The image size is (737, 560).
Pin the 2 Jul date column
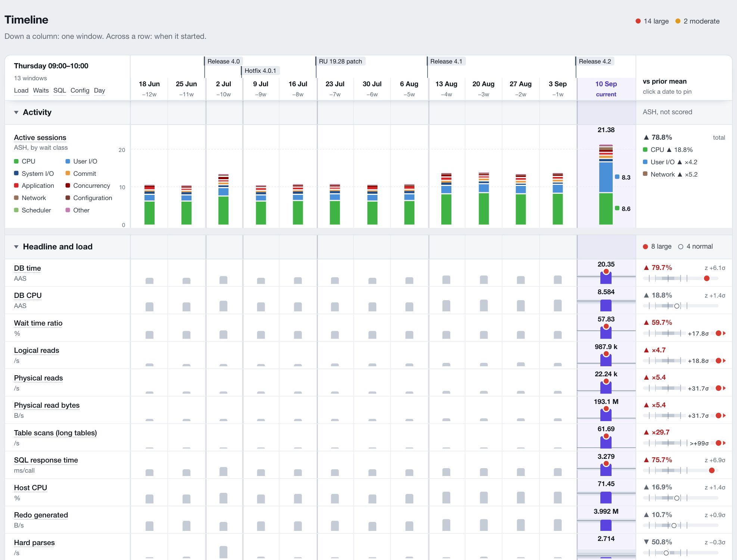(x=224, y=88)
